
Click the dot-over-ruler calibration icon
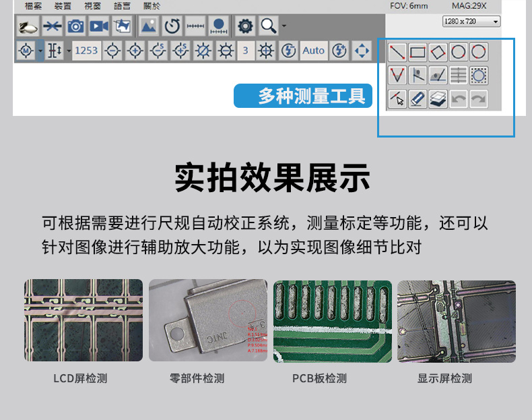point(219,26)
